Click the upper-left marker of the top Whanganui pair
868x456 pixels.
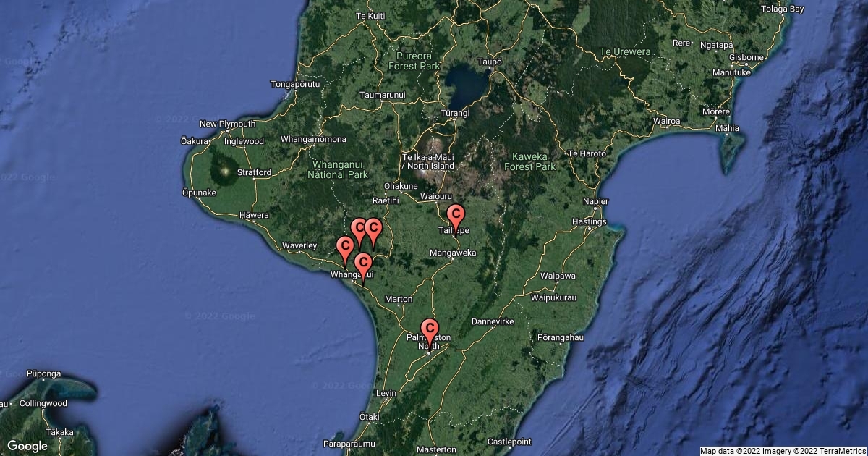pyautogui.click(x=359, y=230)
